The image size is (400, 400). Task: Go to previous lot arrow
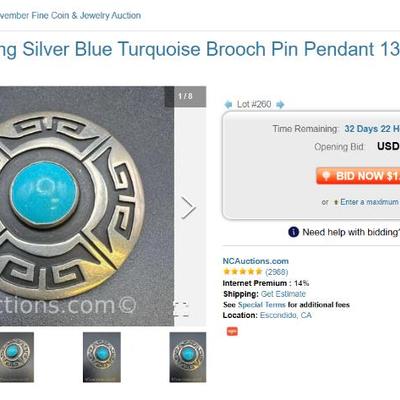coord(228,105)
